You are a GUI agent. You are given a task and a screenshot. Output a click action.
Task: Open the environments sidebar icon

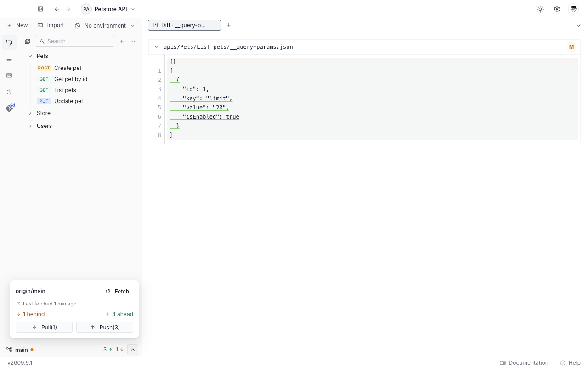[9, 59]
